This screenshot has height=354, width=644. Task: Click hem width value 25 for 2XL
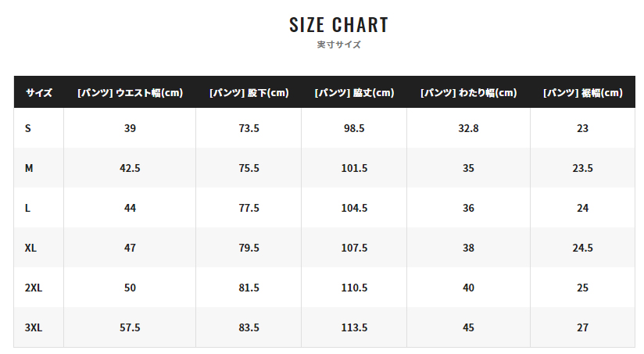tap(582, 288)
